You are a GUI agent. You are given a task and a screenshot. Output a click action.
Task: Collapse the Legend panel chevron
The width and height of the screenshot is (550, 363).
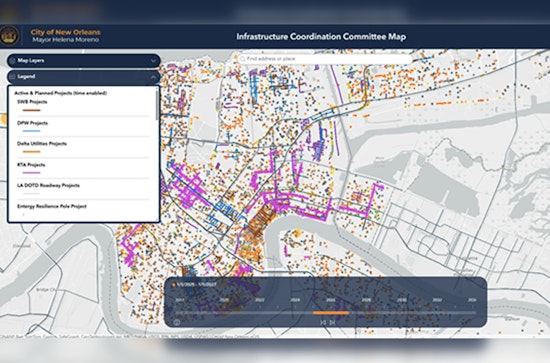coord(153,76)
